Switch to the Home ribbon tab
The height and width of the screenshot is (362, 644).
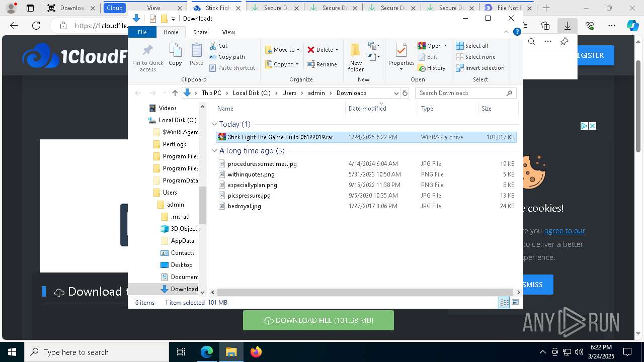(x=171, y=32)
